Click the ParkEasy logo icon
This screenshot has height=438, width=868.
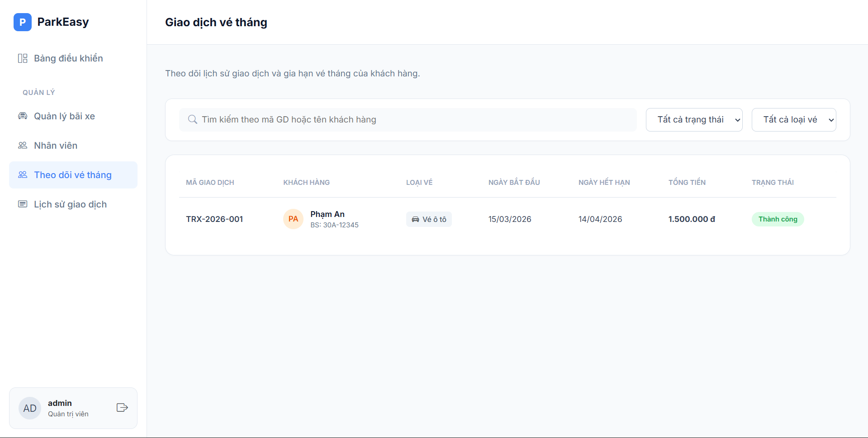(x=22, y=22)
